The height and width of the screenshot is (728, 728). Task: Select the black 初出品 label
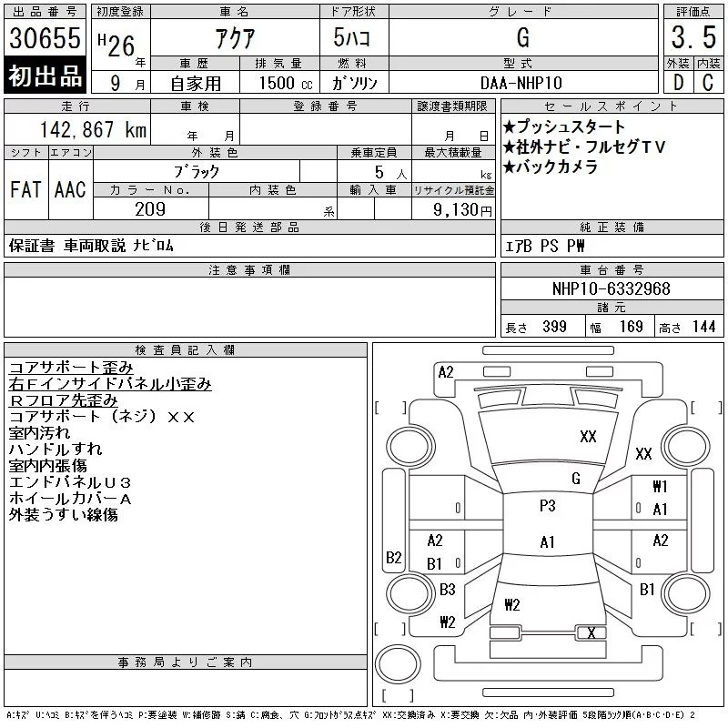point(45,76)
